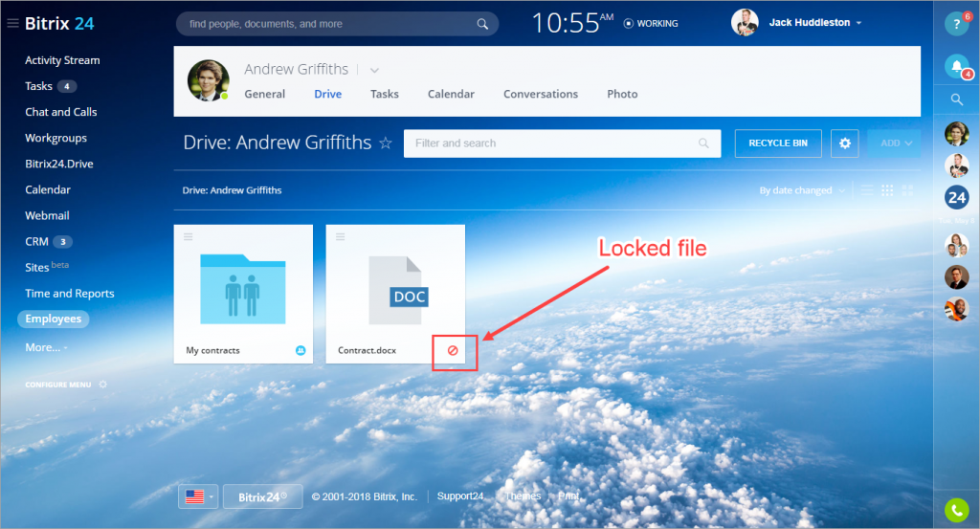Click the lock icon on Contract.docx
This screenshot has width=980, height=529.
[453, 350]
